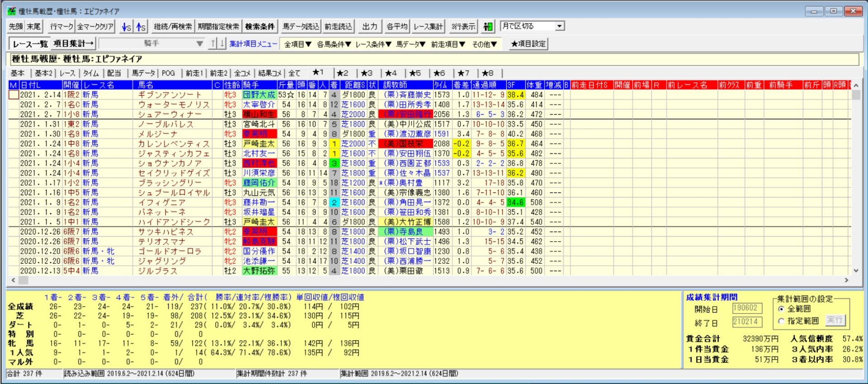
Task: Click horse name カレンレベンティス
Action: click(174, 144)
